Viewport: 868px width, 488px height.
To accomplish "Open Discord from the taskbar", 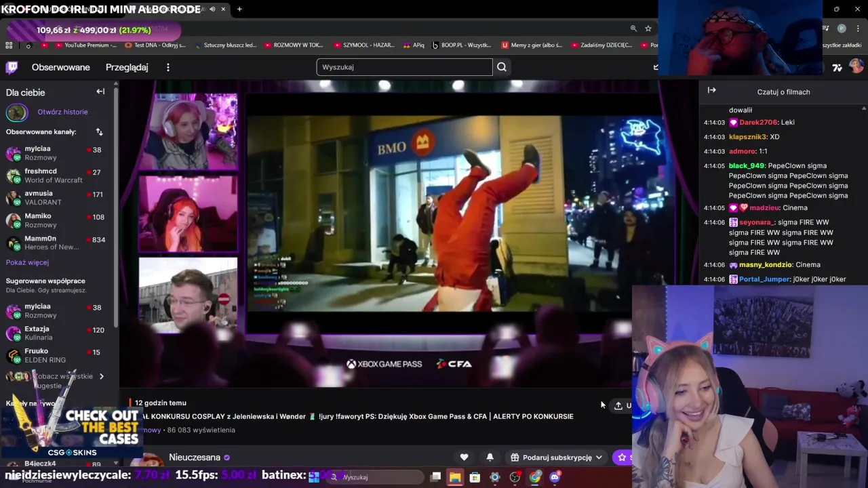I will (x=555, y=477).
